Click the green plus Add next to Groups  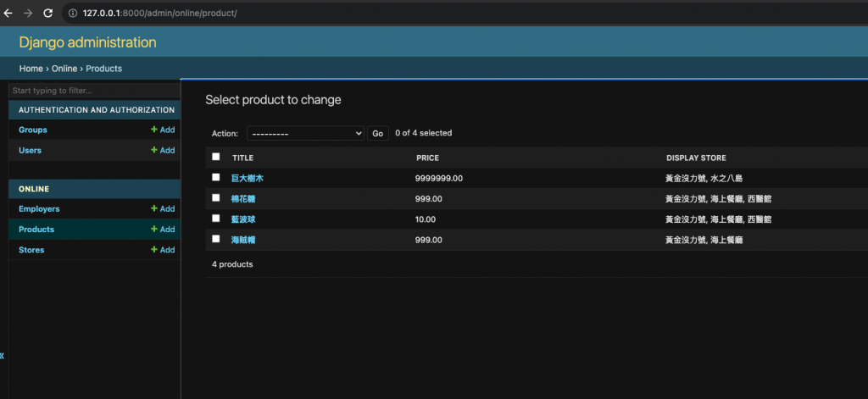(163, 130)
